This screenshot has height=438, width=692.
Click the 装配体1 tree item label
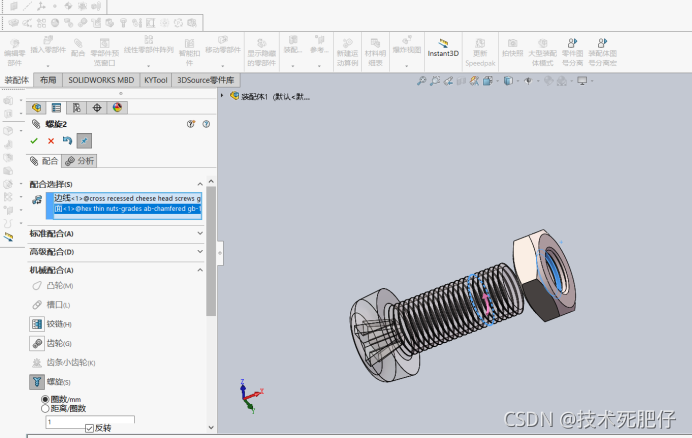point(275,96)
